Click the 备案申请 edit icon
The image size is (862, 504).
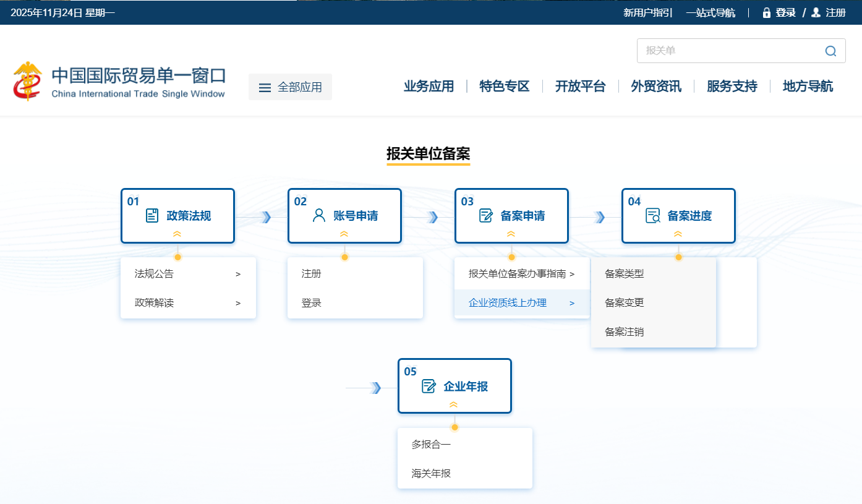pyautogui.click(x=486, y=215)
